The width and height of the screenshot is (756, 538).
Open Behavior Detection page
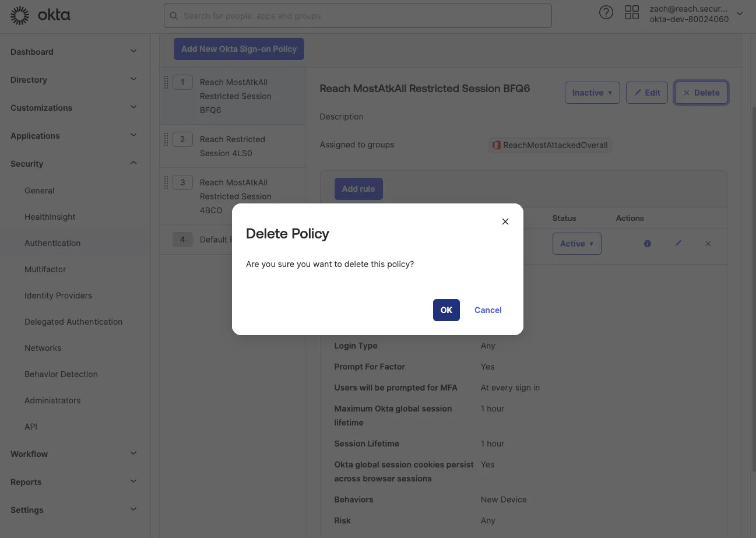point(61,374)
